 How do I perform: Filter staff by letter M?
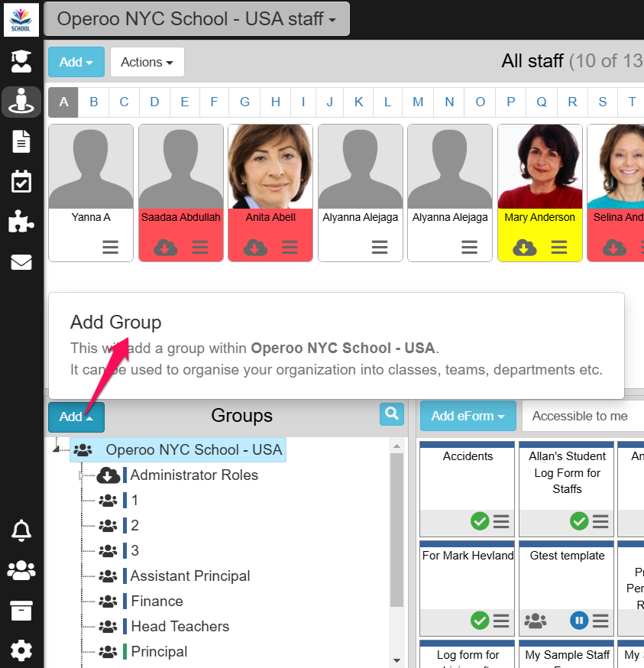click(418, 102)
